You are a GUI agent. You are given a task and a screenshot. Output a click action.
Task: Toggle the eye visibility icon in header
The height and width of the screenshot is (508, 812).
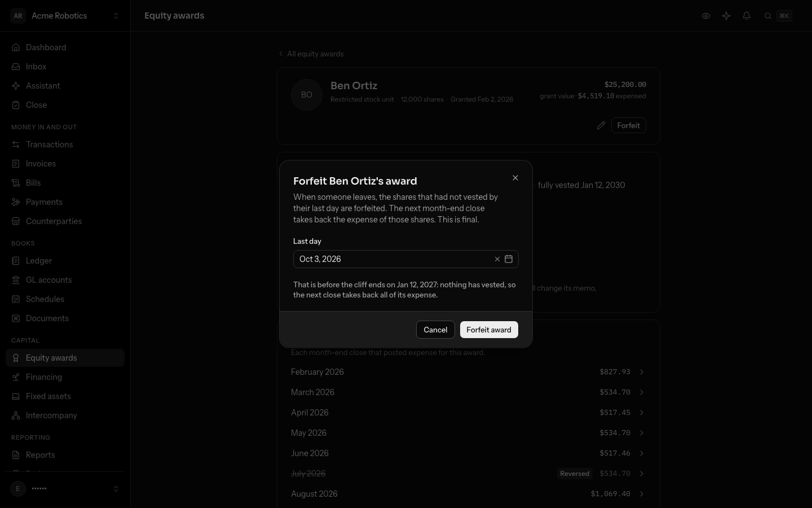pos(706,16)
